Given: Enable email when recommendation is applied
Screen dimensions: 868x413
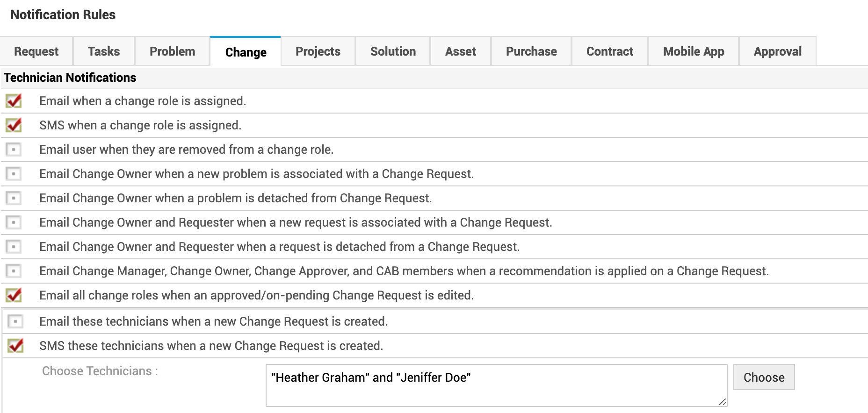Looking at the screenshot, I should pyautogui.click(x=14, y=271).
